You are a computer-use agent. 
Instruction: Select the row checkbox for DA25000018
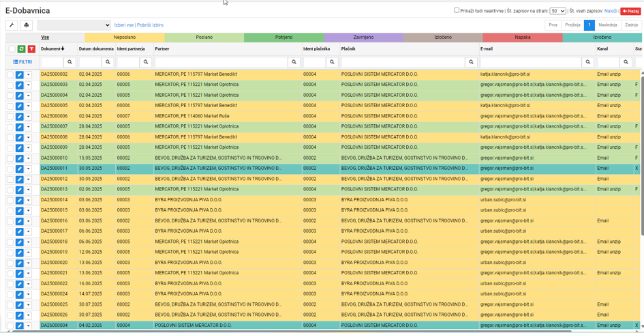point(10,242)
